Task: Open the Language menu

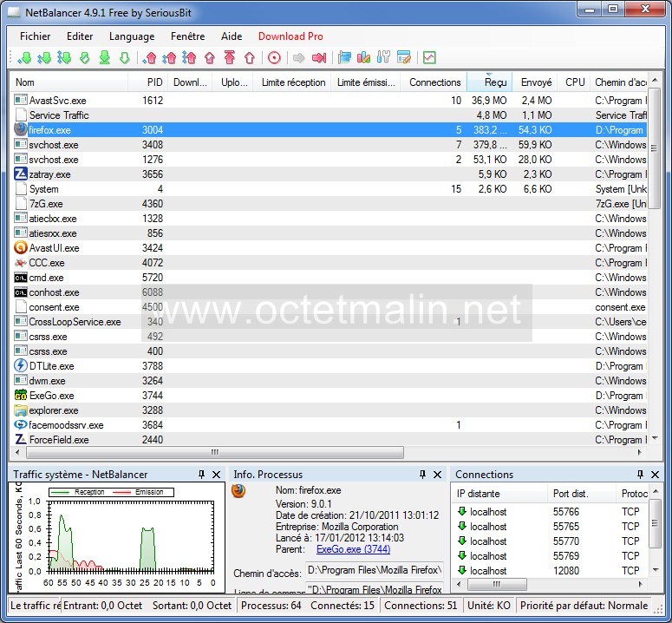Action: [132, 36]
